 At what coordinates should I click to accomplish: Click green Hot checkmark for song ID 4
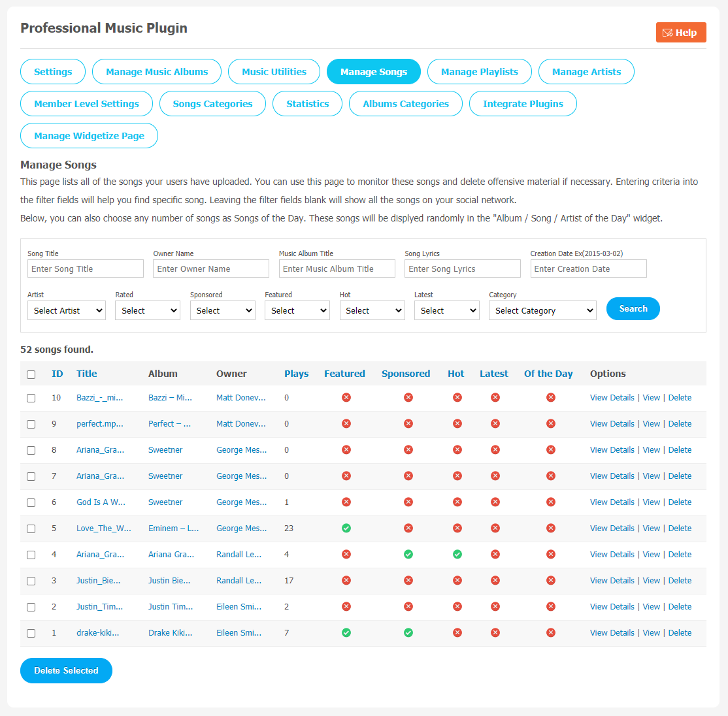tap(457, 554)
